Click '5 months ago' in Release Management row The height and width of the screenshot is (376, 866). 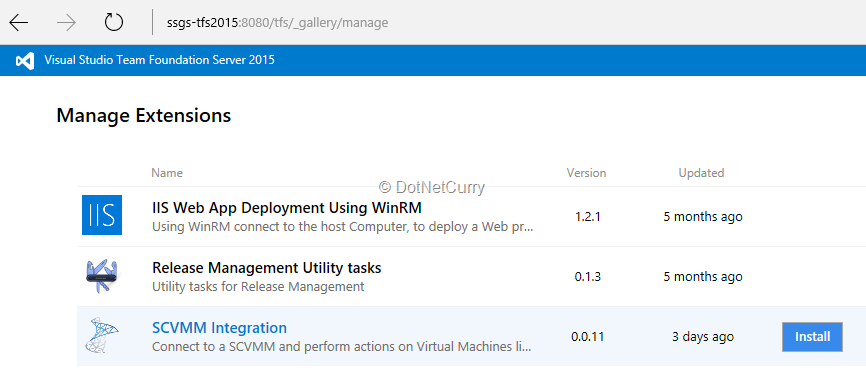(703, 277)
